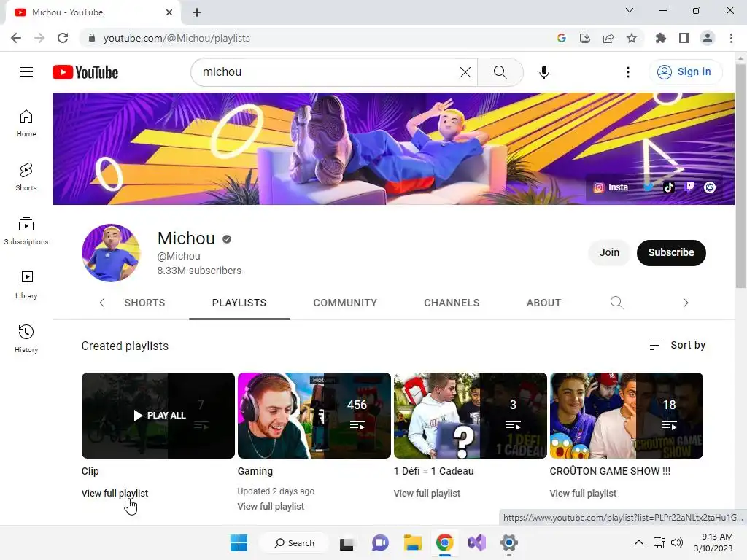
Task: Play all videos in the Clip playlist
Action: [x=158, y=415]
